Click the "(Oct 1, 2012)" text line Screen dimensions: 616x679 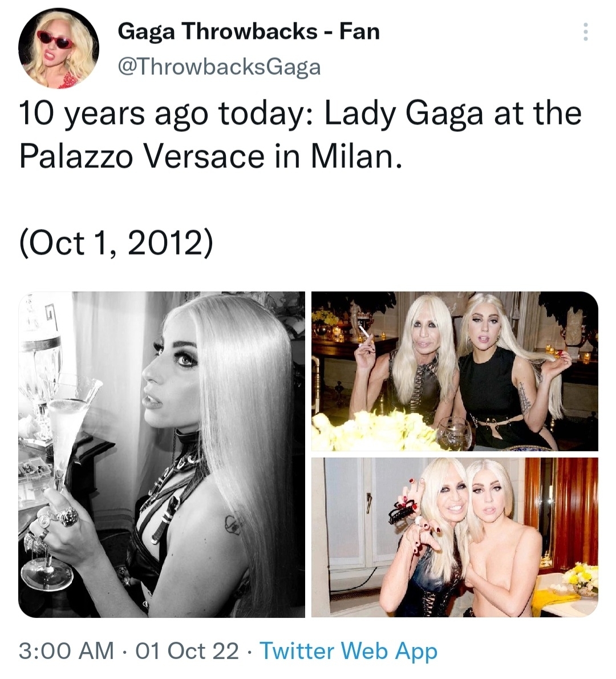click(116, 243)
